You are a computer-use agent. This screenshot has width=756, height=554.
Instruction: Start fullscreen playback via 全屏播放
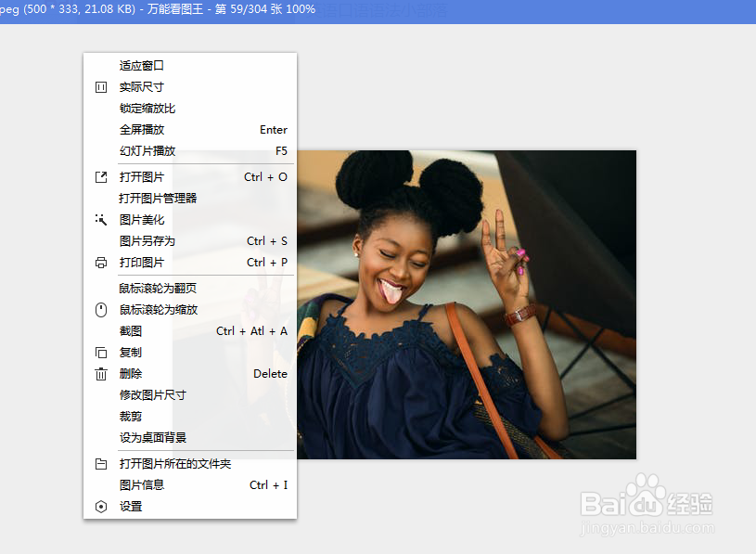(147, 129)
